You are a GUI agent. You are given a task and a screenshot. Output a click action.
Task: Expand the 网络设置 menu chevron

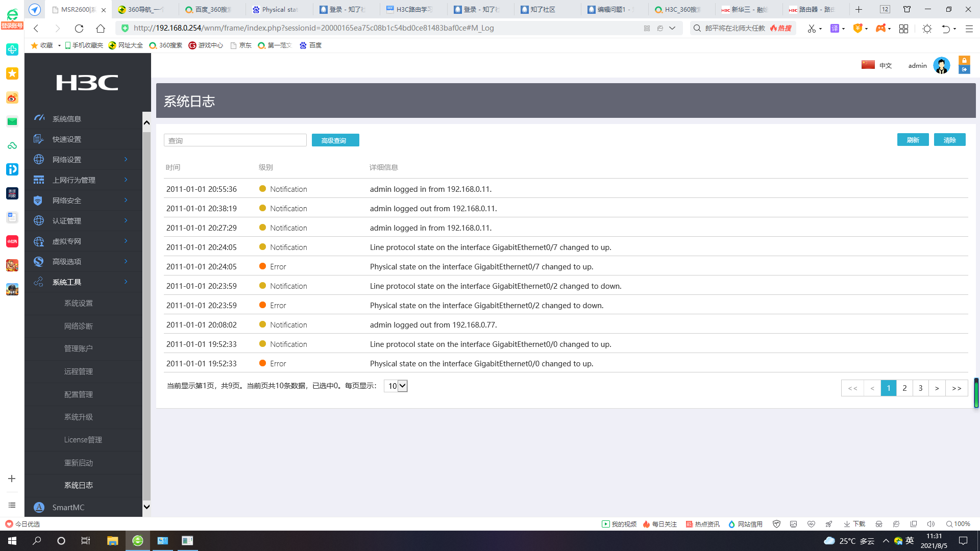pyautogui.click(x=126, y=159)
